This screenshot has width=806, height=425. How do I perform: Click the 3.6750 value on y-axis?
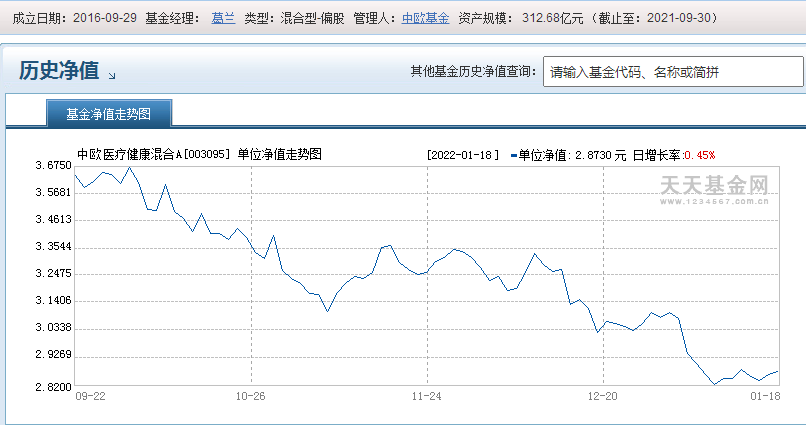tap(53, 165)
